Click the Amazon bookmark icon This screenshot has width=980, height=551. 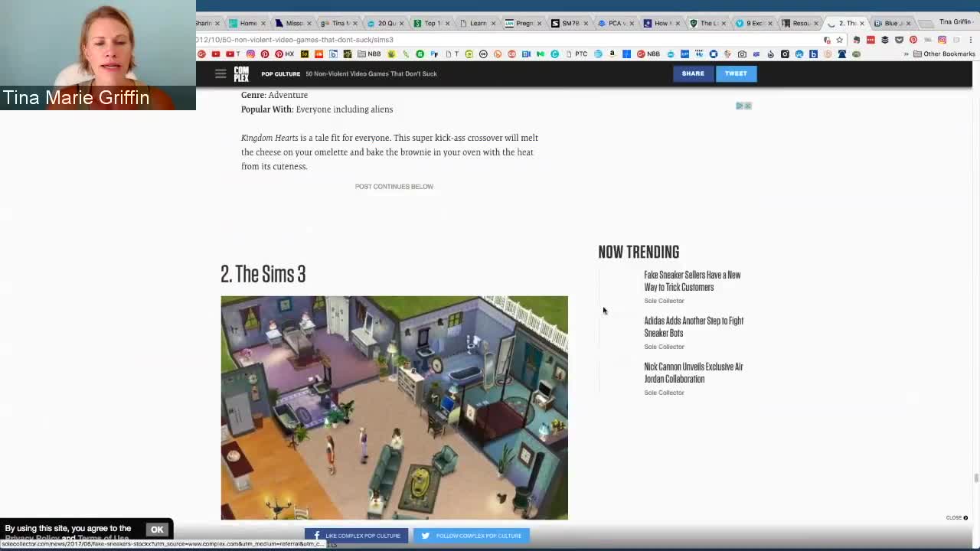pos(612,54)
